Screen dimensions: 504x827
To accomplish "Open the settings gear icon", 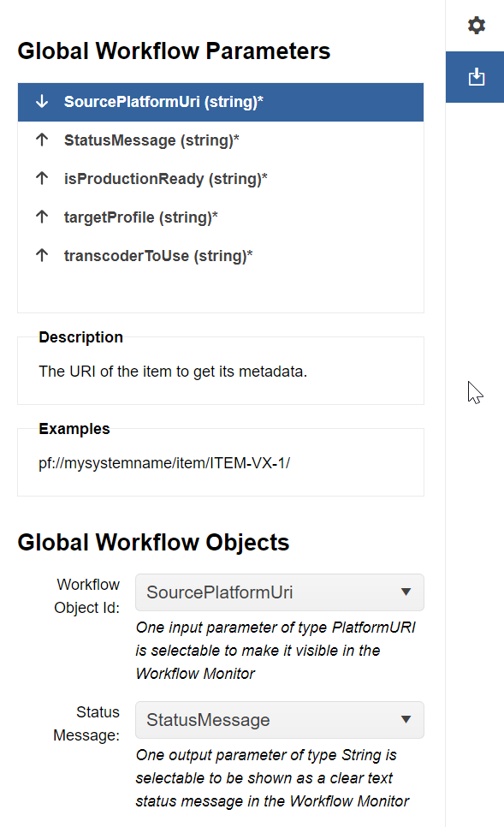I will pyautogui.click(x=476, y=26).
